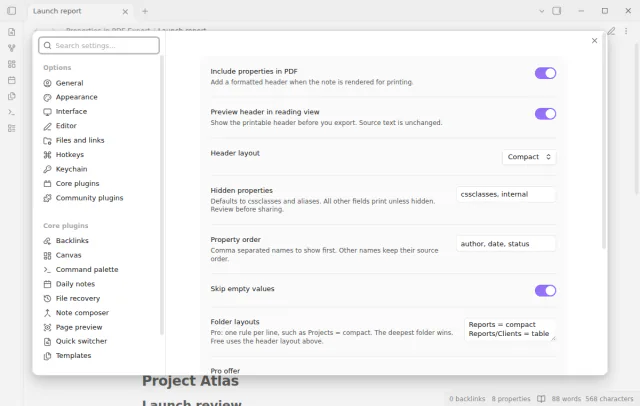Click 0 backlinks in status bar

point(467,399)
